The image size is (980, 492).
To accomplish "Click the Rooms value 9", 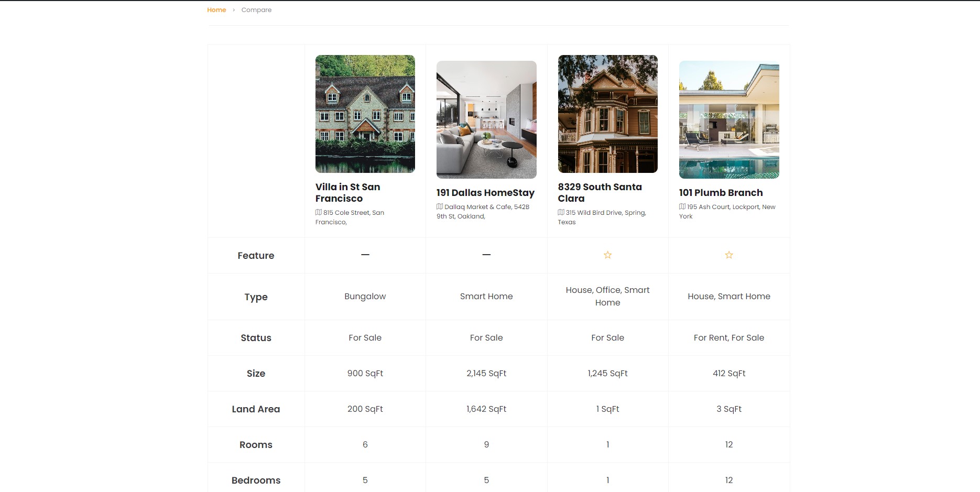I will point(486,445).
